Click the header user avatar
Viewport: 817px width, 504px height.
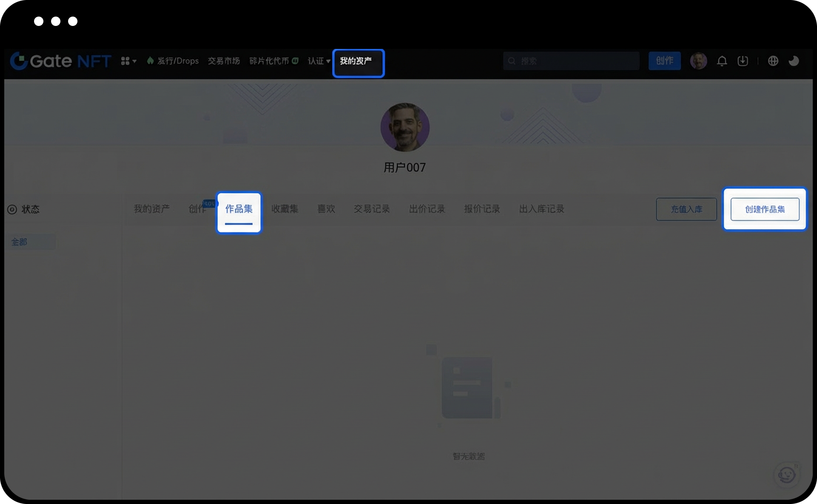(698, 61)
